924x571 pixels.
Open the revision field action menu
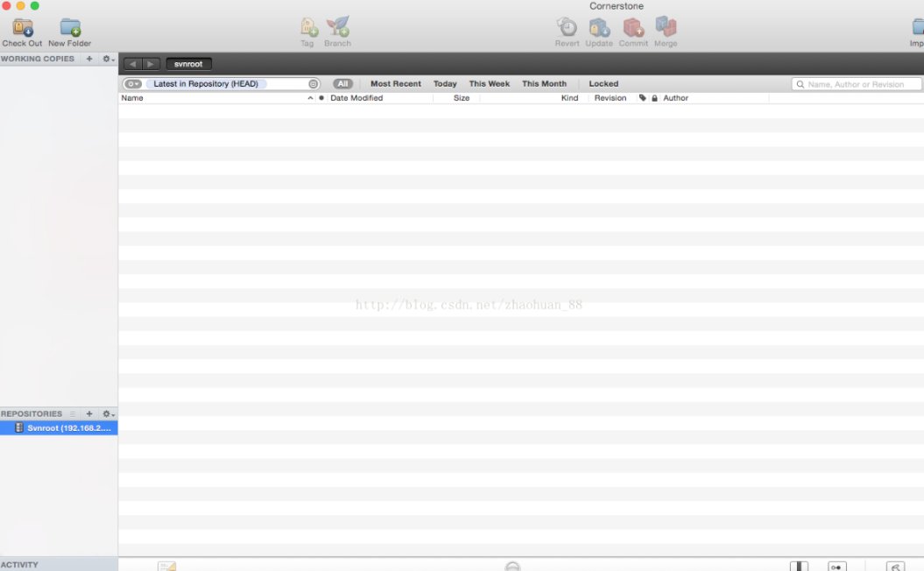pos(313,84)
